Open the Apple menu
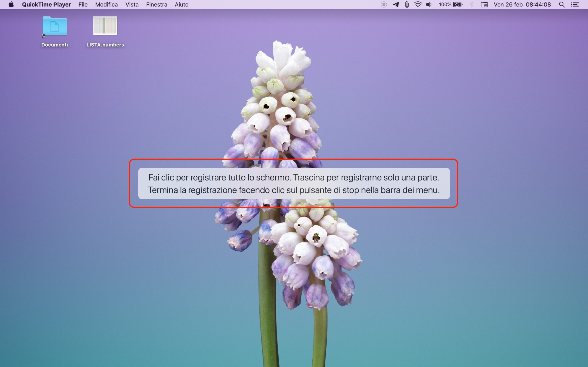 [11, 5]
